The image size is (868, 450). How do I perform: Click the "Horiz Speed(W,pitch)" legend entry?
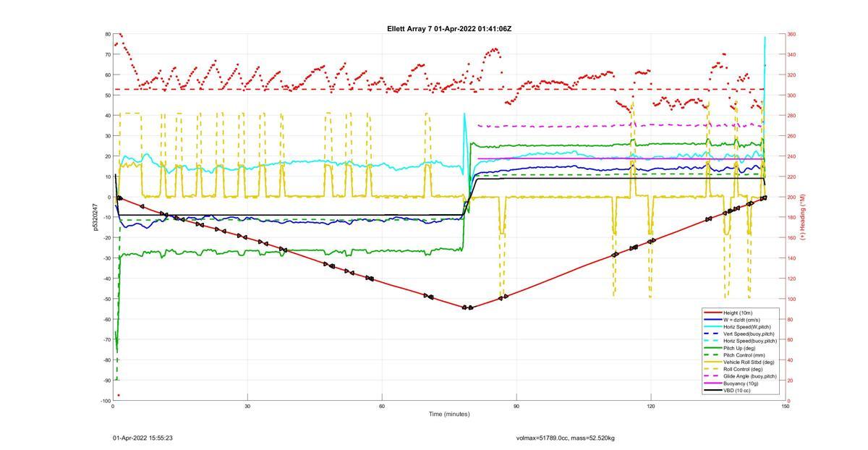[x=746, y=326]
